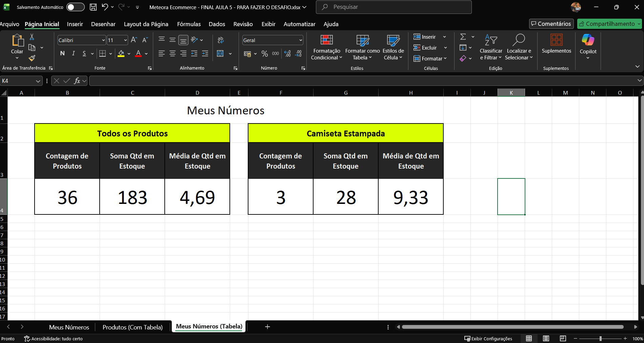Viewport: 644px width, 343px height.
Task: Click the percent style icon
Action: click(x=265, y=54)
